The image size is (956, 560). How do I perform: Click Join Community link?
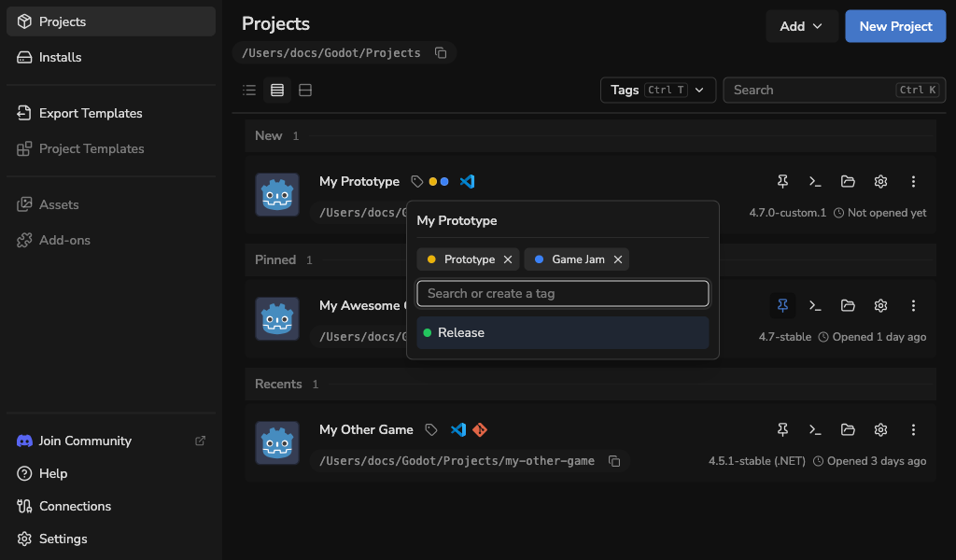click(x=110, y=441)
